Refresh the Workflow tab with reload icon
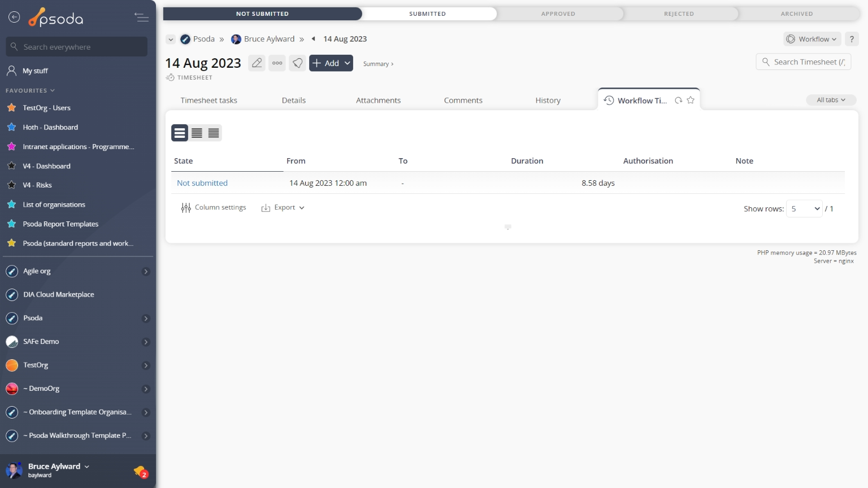Screen dimensions: 868x488 tap(678, 101)
